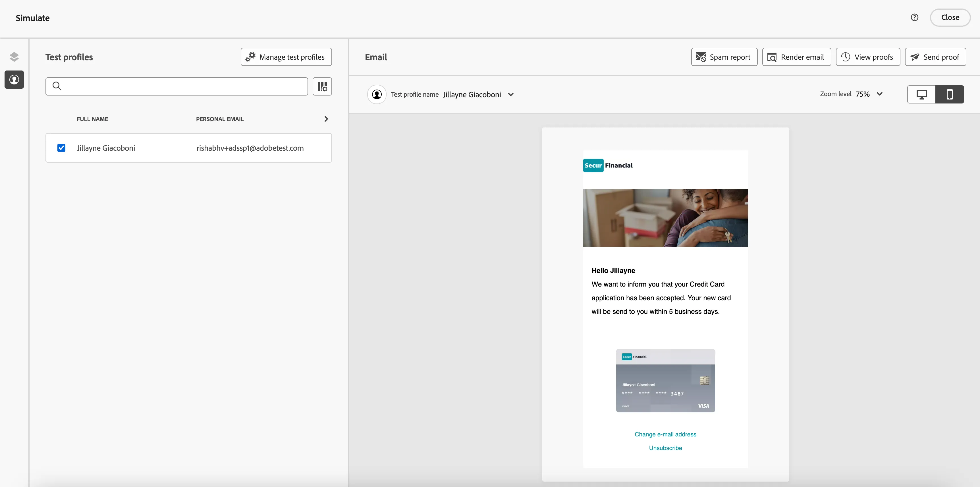Image resolution: width=980 pixels, height=487 pixels.
Task: Open the content variations layers icon in the sidebar
Action: [14, 57]
